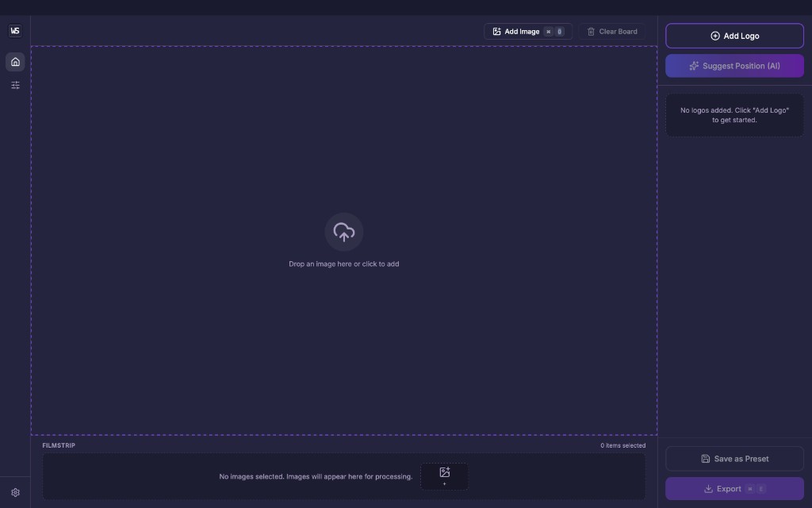The width and height of the screenshot is (812, 508).
Task: Click the download icon on the Export button
Action: click(x=708, y=489)
